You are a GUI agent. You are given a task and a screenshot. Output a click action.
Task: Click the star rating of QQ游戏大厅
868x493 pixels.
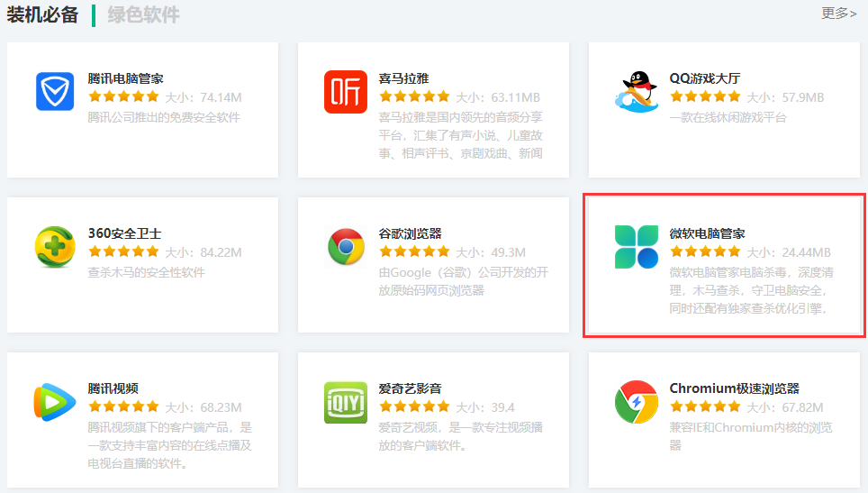click(705, 97)
